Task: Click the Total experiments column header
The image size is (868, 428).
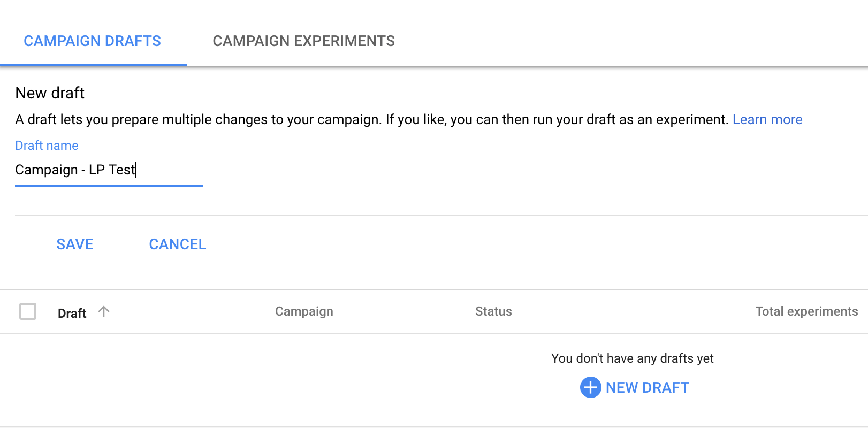Action: 806,311
